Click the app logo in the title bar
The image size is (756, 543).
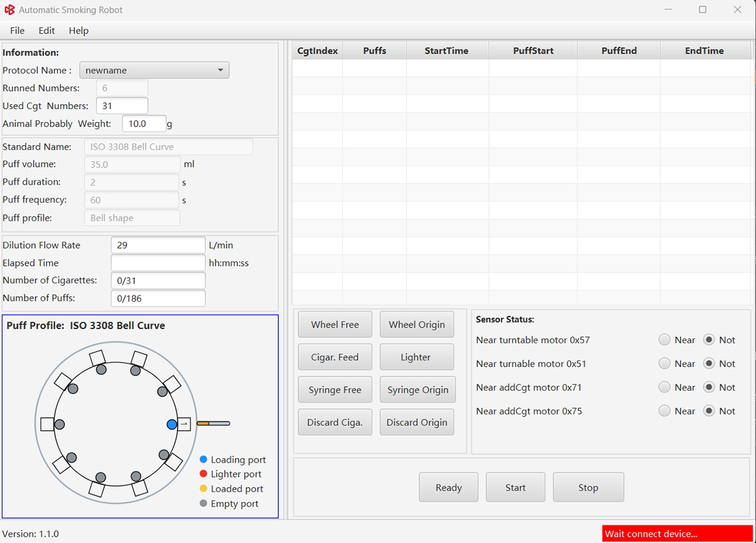pyautogui.click(x=9, y=10)
